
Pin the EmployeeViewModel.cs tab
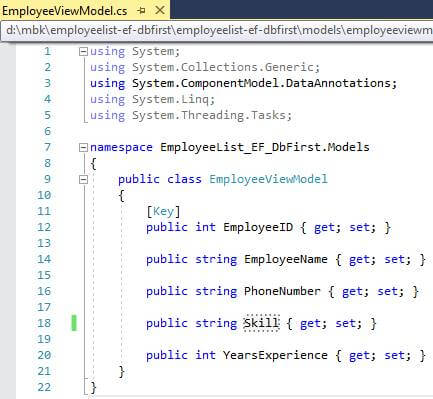coord(141,11)
